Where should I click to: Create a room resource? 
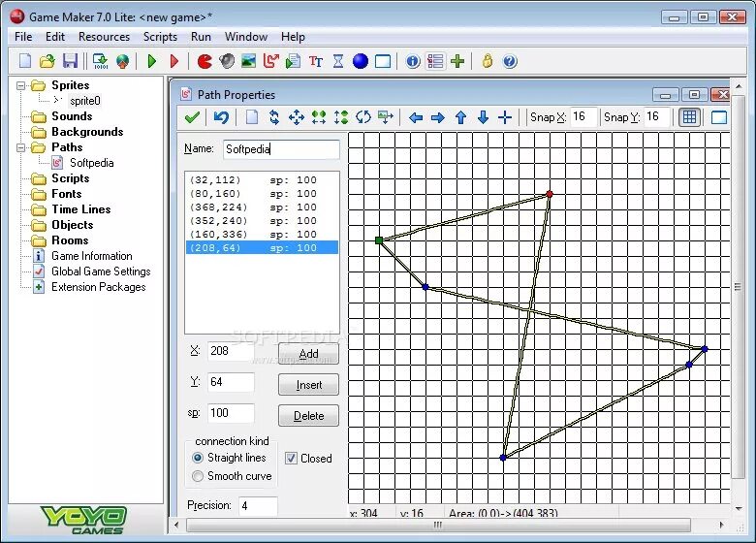(383, 61)
